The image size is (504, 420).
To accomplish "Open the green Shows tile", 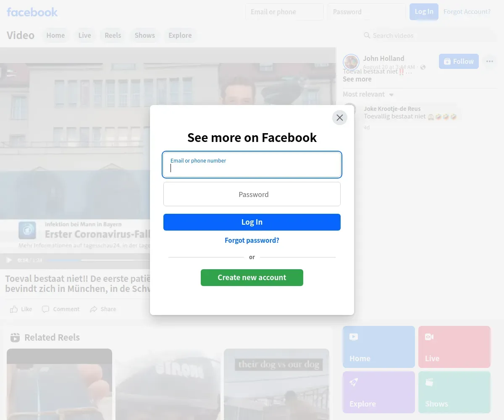I will [454, 392].
